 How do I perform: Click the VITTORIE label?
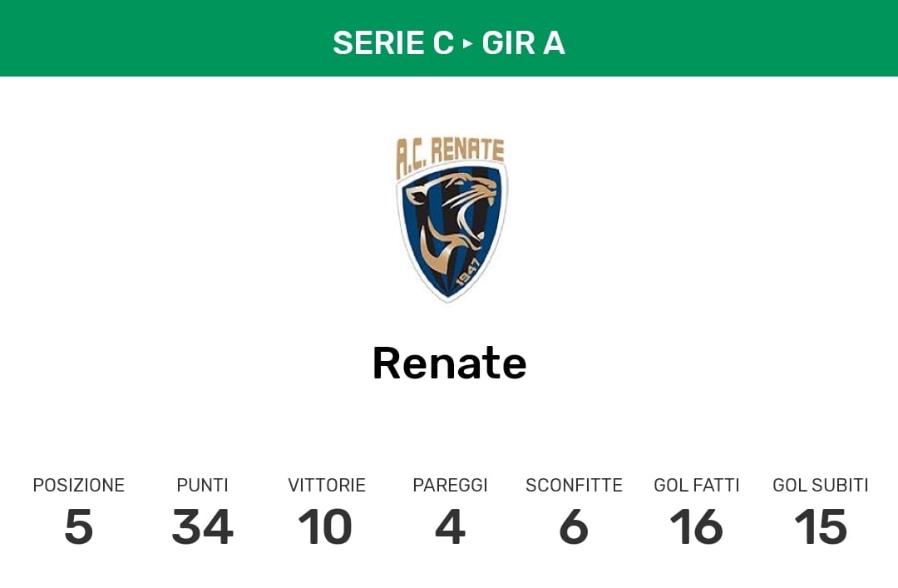pyautogui.click(x=327, y=486)
